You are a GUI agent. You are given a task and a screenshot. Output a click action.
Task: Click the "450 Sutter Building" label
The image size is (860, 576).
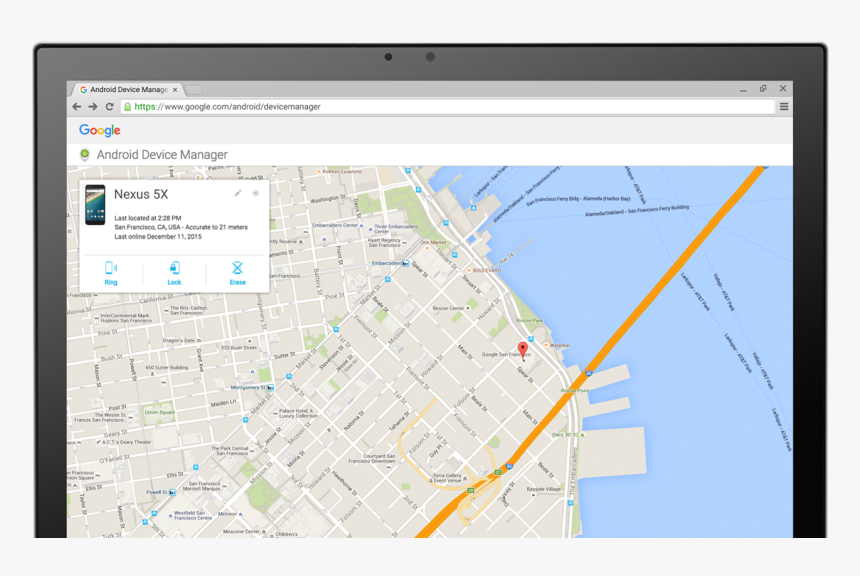167,368
